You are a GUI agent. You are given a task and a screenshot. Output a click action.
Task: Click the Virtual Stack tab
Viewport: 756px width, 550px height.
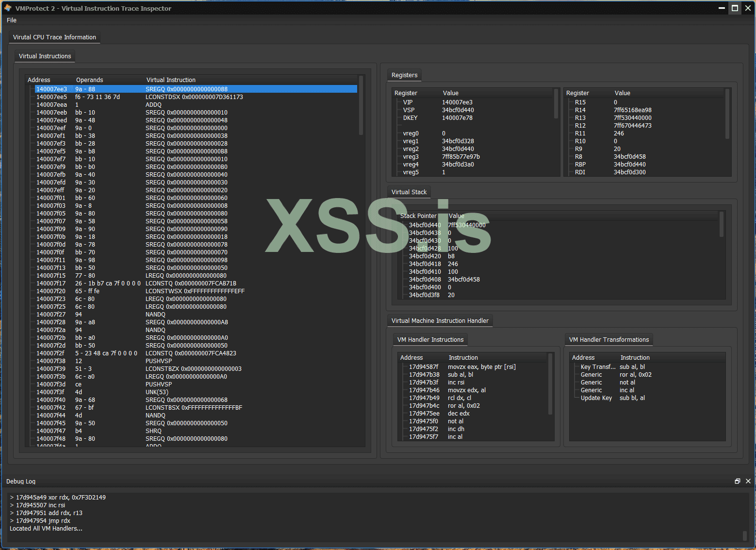409,192
